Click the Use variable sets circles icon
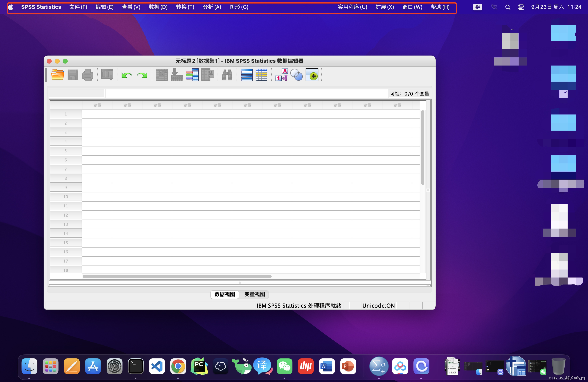The image size is (588, 382). click(x=296, y=75)
